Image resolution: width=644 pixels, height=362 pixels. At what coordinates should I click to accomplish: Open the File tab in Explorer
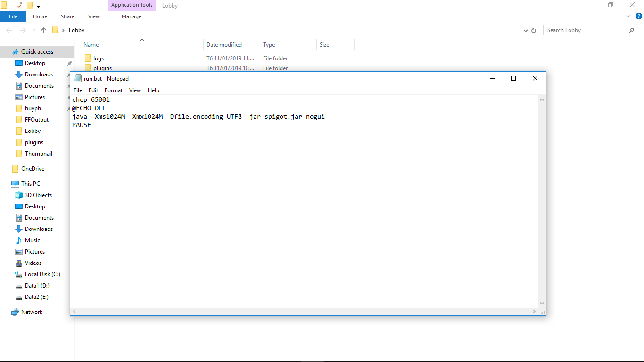click(13, 16)
